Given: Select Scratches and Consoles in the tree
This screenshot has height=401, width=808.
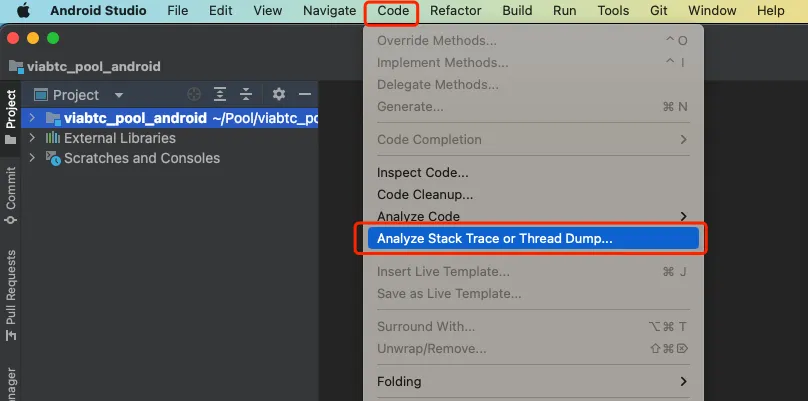Looking at the screenshot, I should (x=170, y=158).
